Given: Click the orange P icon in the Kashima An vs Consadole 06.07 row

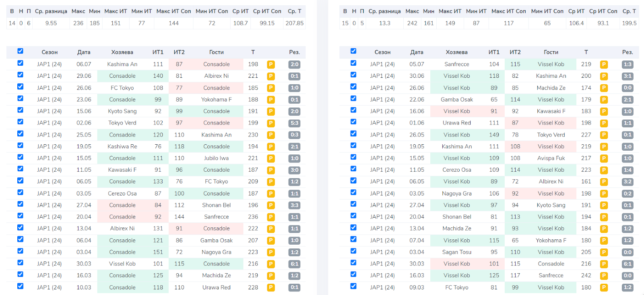Looking at the screenshot, I should pos(271,64).
